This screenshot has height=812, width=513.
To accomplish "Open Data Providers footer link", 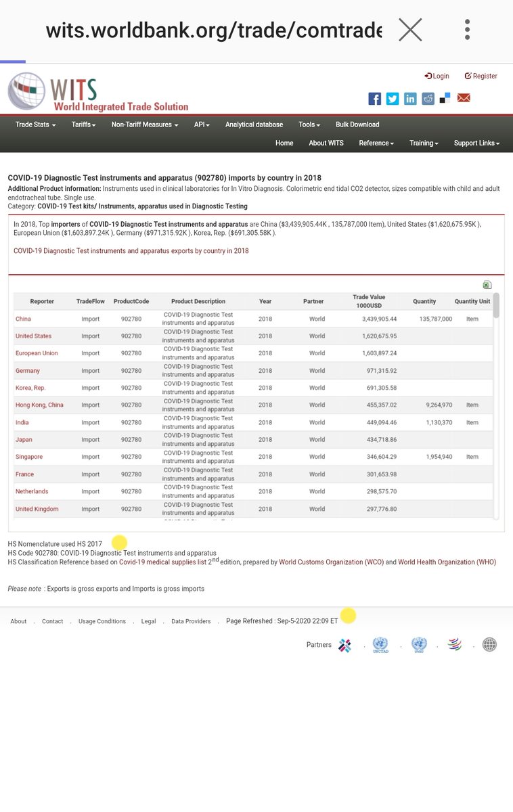I will (x=191, y=621).
